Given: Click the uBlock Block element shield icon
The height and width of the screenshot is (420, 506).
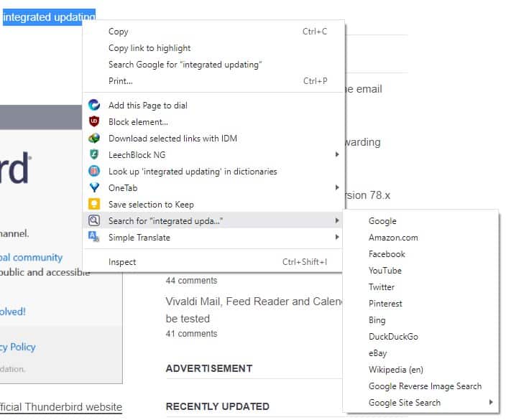Looking at the screenshot, I should [94, 121].
